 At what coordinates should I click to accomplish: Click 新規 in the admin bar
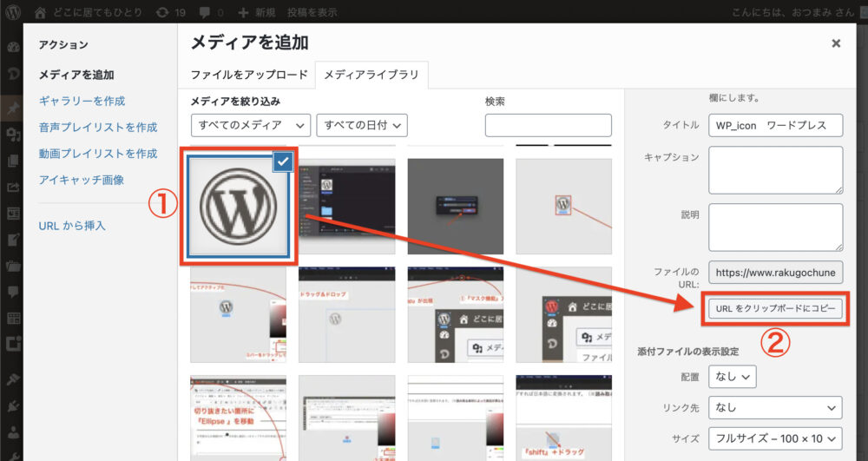coord(266,11)
